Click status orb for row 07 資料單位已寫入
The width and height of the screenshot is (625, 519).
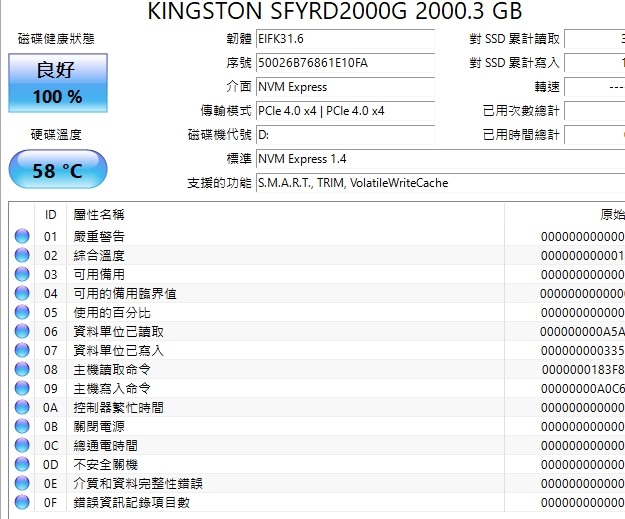[x=22, y=350]
